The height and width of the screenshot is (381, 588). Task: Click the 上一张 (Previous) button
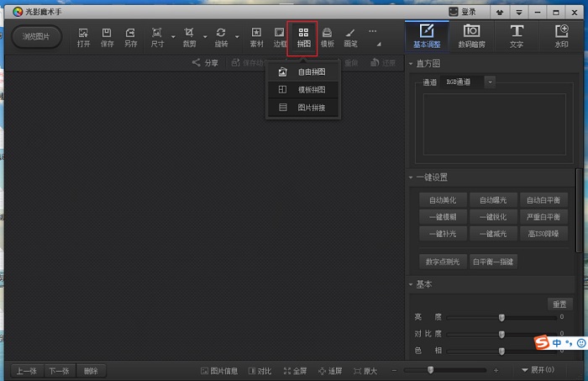(27, 371)
